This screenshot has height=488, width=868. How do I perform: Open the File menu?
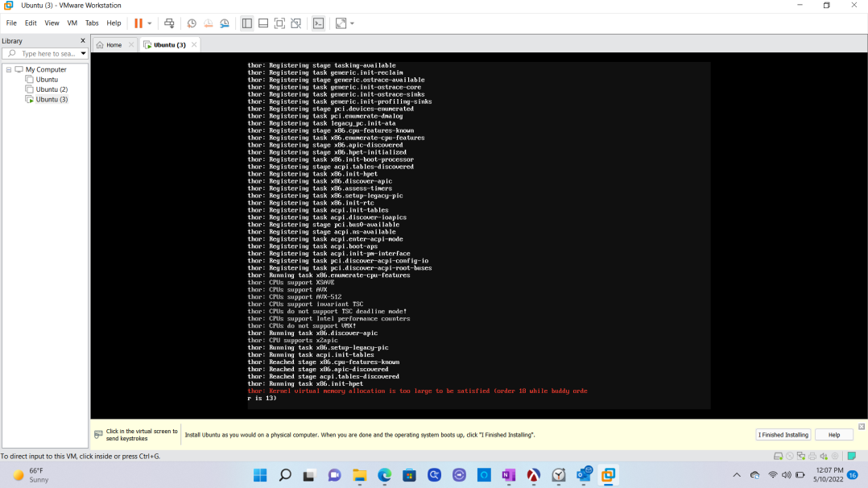pos(11,23)
